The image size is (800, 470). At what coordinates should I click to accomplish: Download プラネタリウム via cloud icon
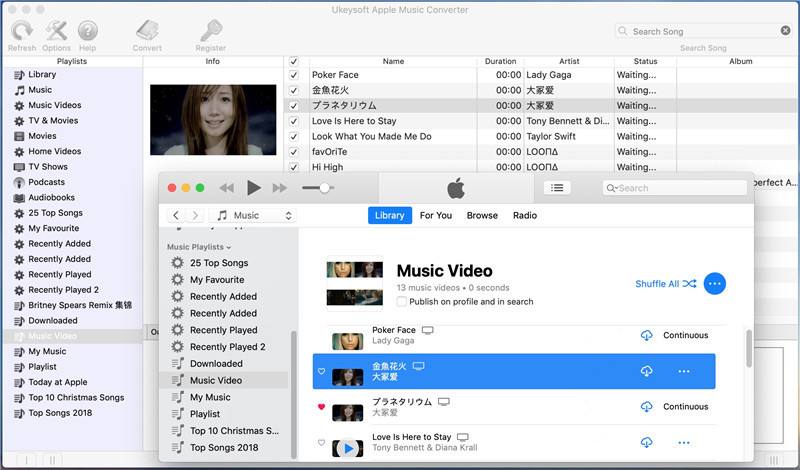(x=646, y=407)
